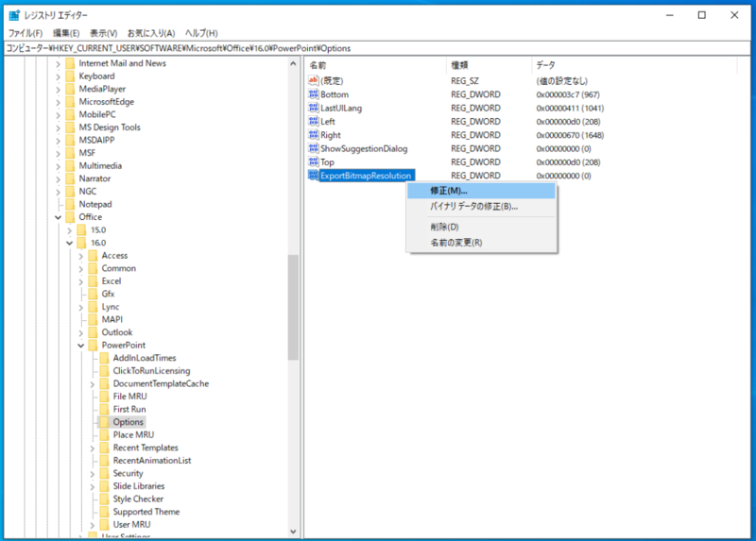756x541 pixels.
Task: Click the MAPI key folder icon
Action: click(93, 319)
